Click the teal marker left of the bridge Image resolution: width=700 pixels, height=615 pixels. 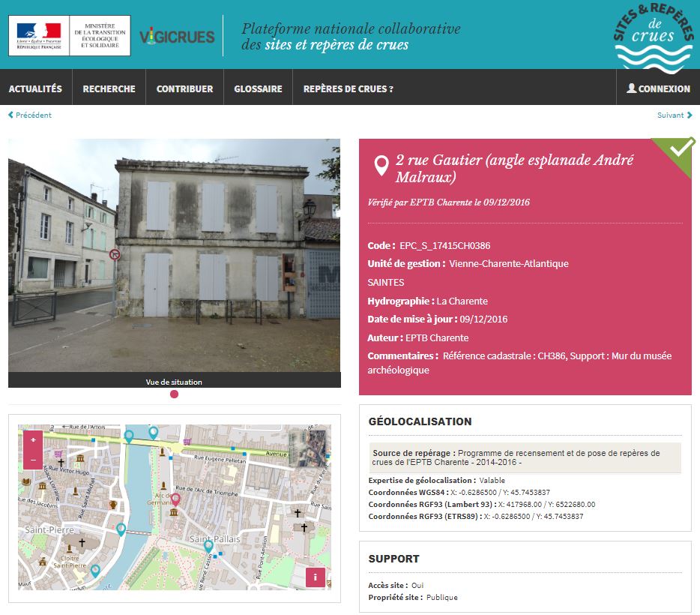(x=121, y=529)
